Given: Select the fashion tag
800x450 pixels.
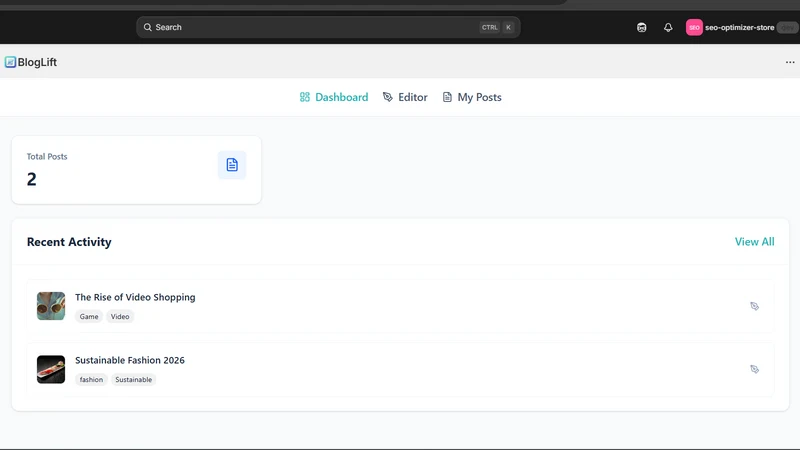Looking at the screenshot, I should [91, 380].
